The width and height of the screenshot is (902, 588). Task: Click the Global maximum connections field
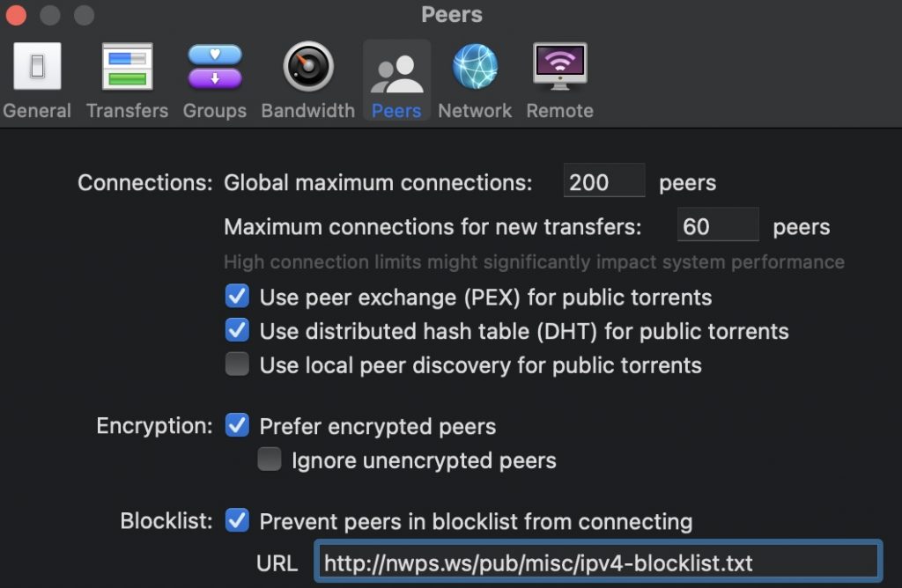point(604,182)
